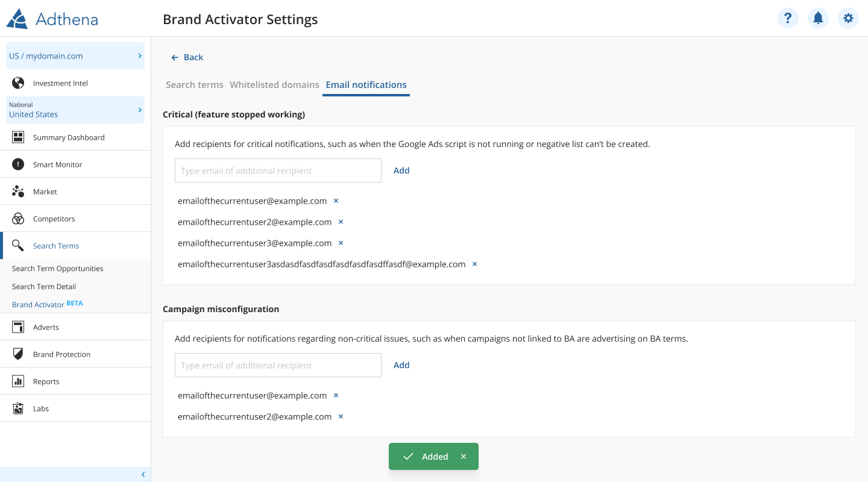Click the Investment Intel globe icon
Viewport: 868px width, 482px height.
(18, 83)
